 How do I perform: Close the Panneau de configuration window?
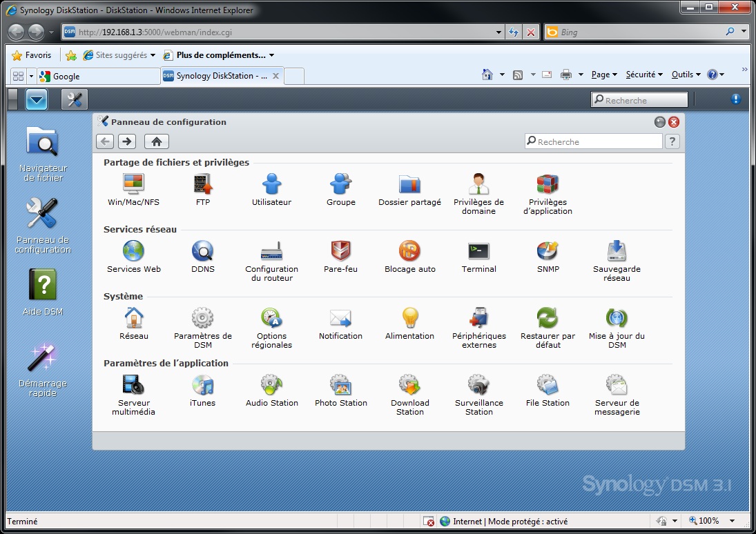[x=674, y=122]
